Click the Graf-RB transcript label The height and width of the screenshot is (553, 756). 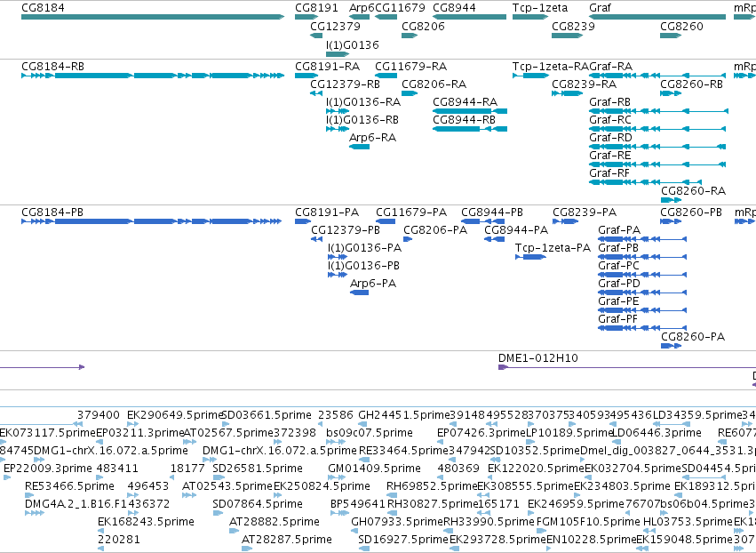[610, 102]
